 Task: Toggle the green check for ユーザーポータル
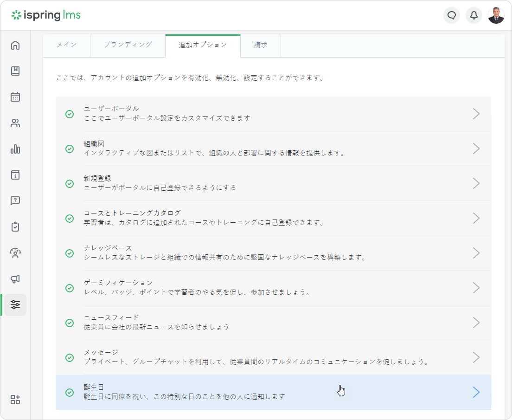(70, 114)
